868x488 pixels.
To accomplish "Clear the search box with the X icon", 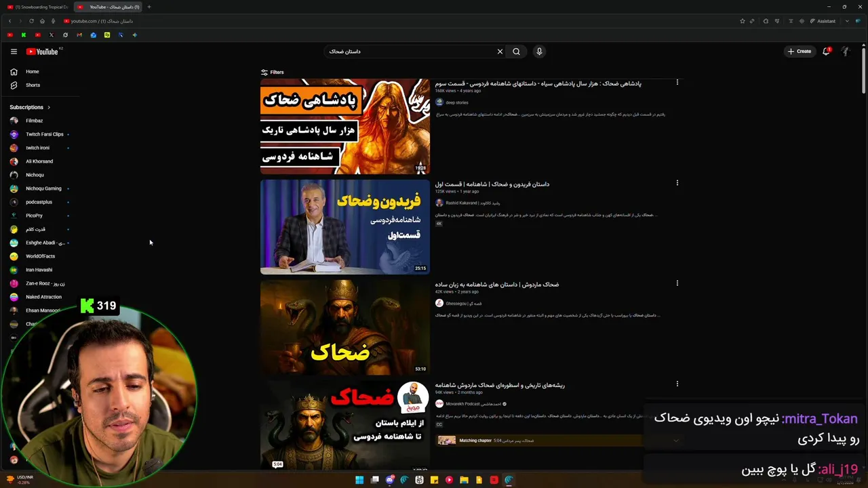I will click(x=500, y=52).
